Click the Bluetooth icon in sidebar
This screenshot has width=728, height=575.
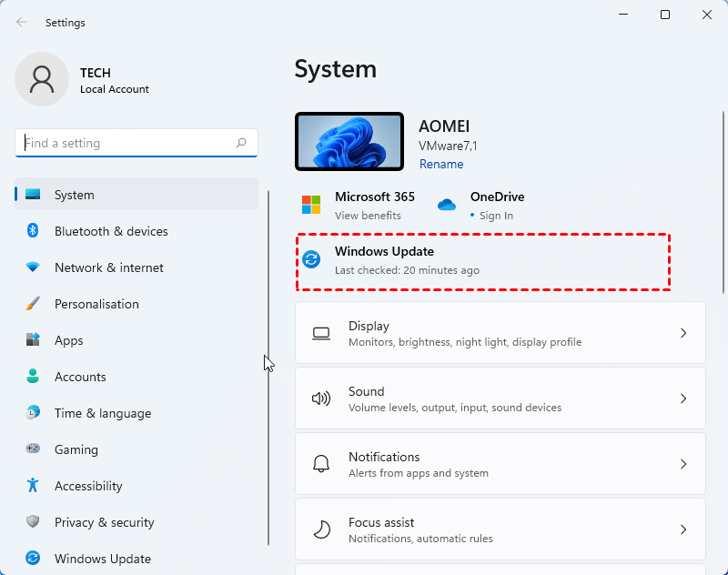(33, 230)
